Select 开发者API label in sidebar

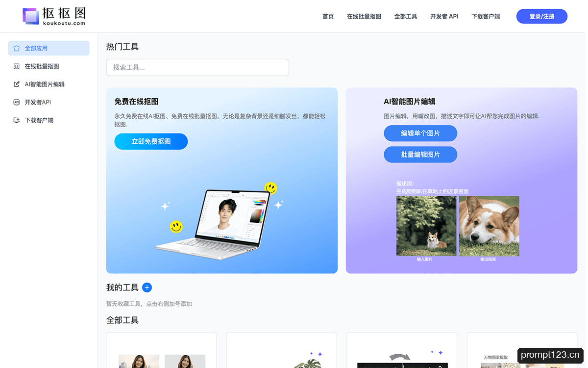(x=38, y=102)
